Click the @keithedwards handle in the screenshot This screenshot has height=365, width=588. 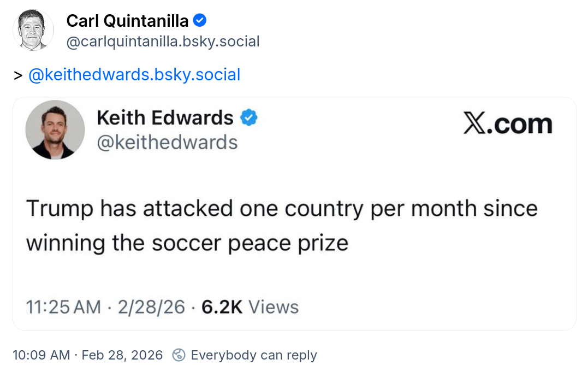(x=167, y=142)
